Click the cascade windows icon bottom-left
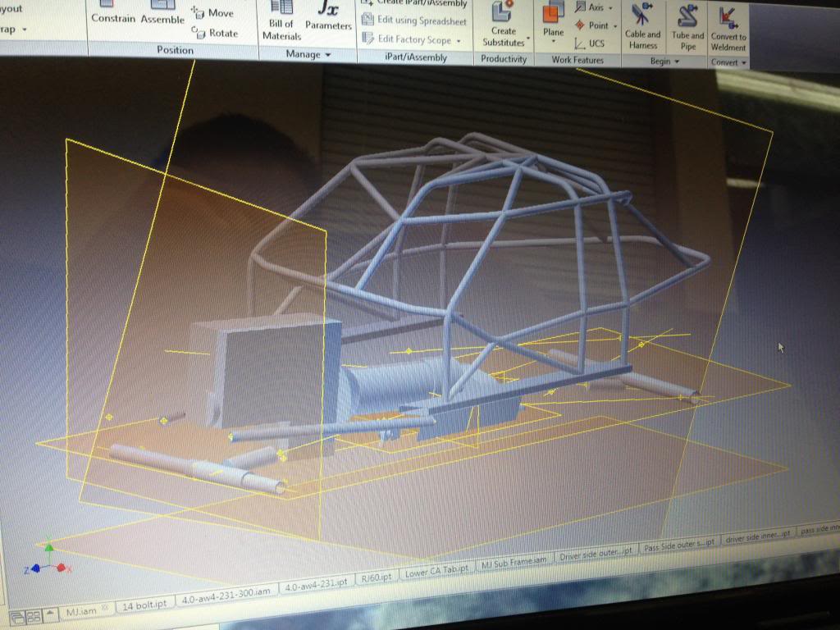 (17, 617)
